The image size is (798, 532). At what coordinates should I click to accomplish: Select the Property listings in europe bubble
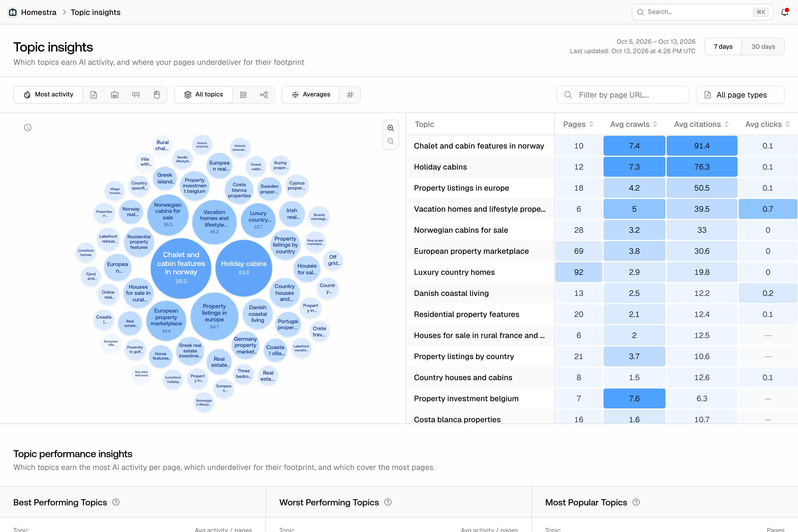click(214, 316)
